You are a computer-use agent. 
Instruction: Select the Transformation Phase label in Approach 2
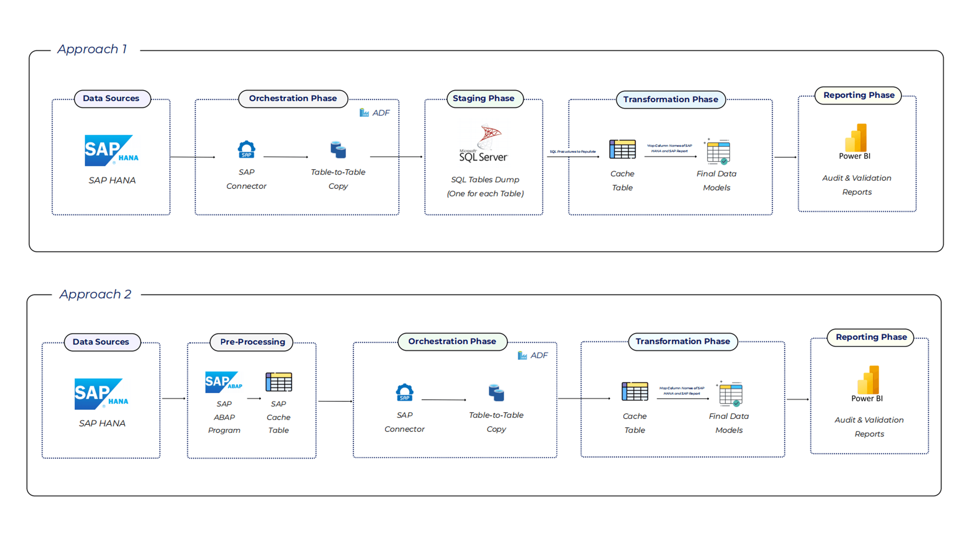point(683,342)
